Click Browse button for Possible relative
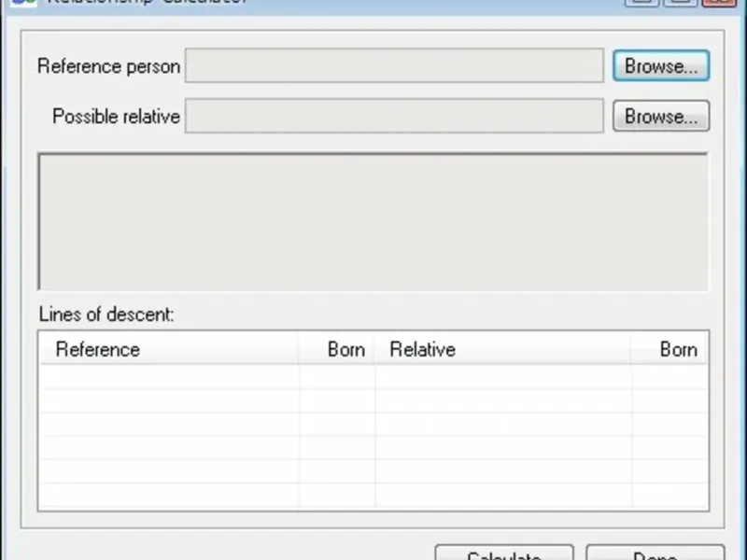The image size is (747, 560). [x=661, y=116]
